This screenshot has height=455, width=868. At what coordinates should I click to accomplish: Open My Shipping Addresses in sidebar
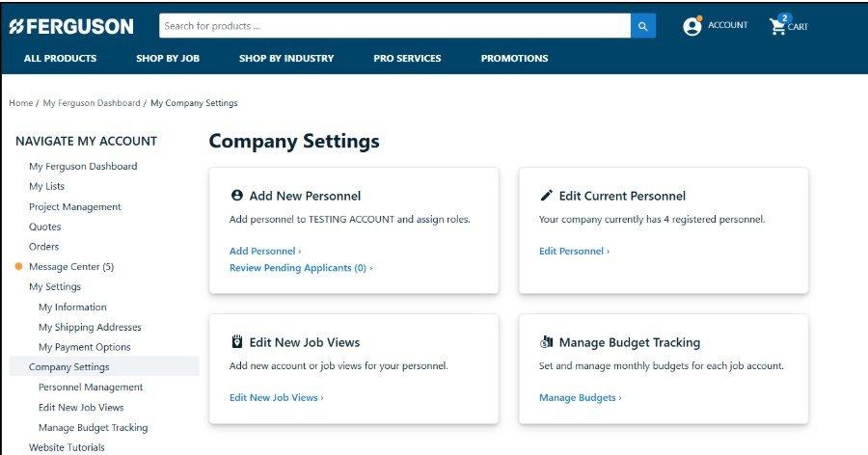(90, 327)
